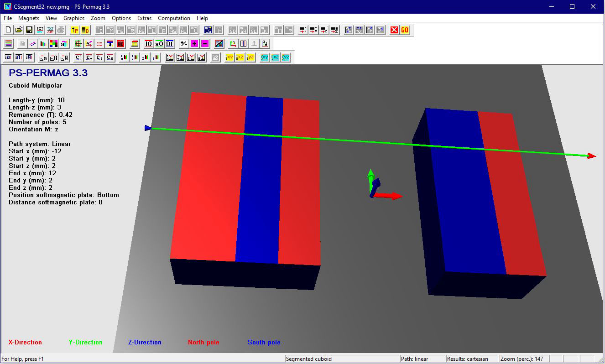Click the red X cancel icon

(x=394, y=30)
